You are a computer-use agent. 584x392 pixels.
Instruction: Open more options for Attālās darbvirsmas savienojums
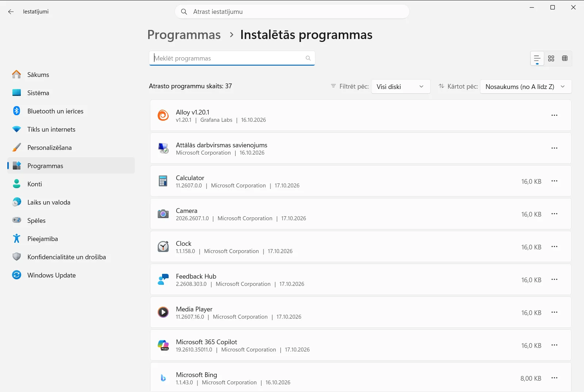coord(554,148)
